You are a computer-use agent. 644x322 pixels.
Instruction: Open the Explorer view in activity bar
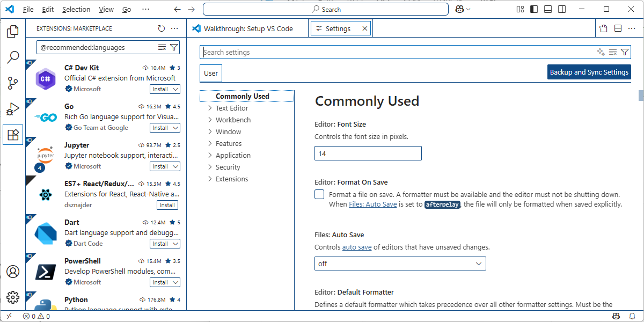pos(13,31)
